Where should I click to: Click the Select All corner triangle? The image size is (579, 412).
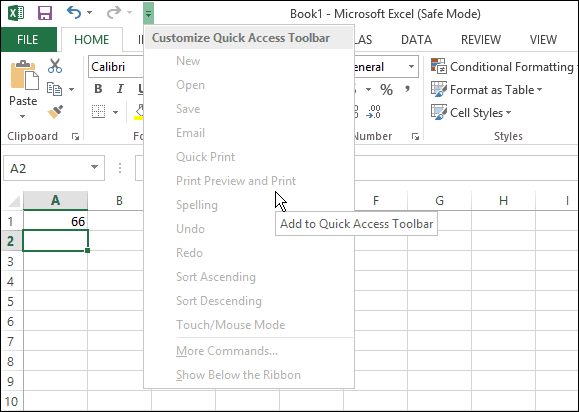pyautogui.click(x=14, y=201)
